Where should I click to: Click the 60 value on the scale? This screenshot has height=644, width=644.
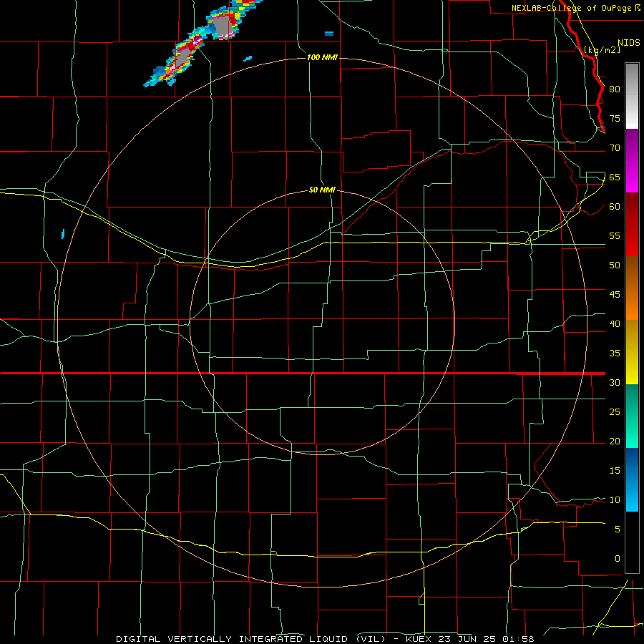point(615,207)
